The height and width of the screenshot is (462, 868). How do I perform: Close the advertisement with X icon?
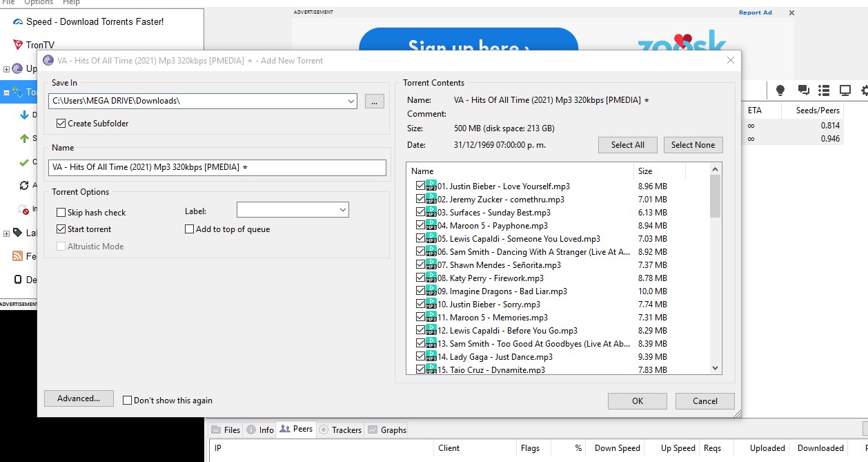(791, 12)
